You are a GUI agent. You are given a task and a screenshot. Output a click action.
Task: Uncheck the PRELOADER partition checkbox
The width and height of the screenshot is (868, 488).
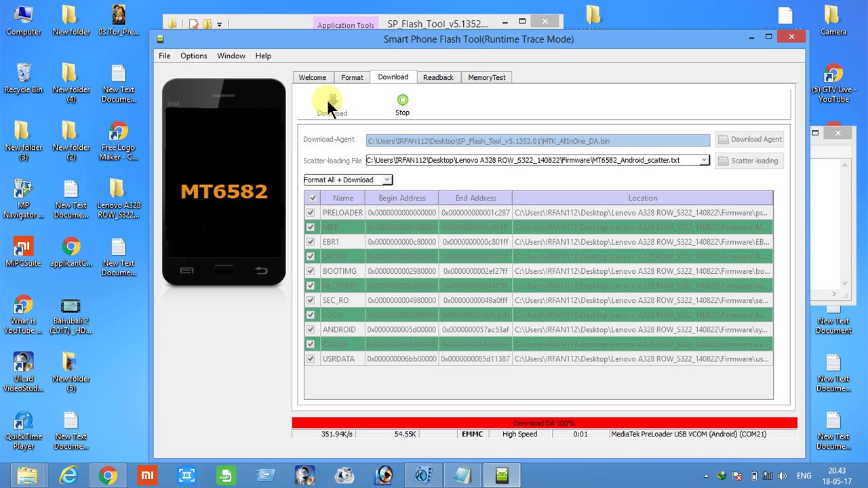311,212
